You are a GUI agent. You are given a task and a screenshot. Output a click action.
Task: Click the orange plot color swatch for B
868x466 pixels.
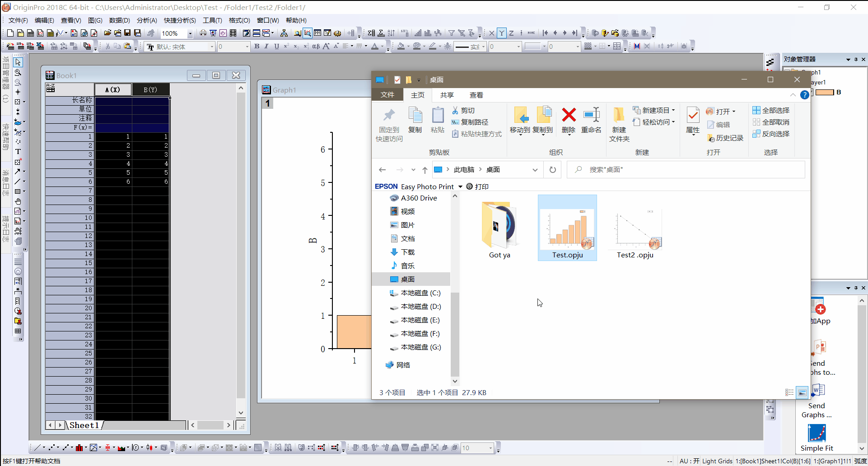tap(825, 92)
